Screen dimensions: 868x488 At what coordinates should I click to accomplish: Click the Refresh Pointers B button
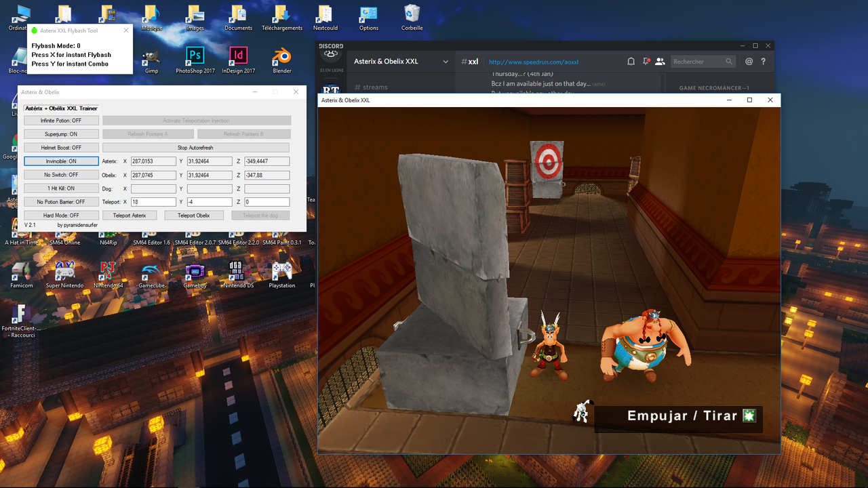(243, 134)
